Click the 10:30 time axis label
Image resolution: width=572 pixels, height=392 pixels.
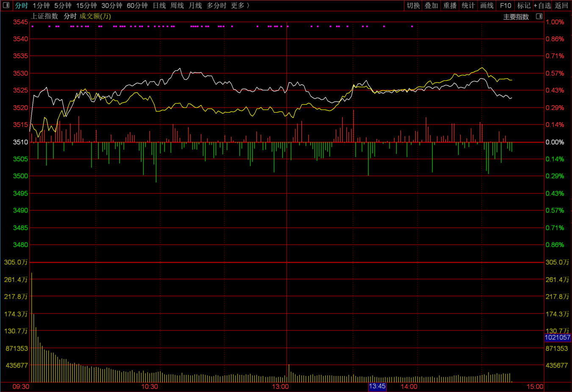(x=149, y=386)
